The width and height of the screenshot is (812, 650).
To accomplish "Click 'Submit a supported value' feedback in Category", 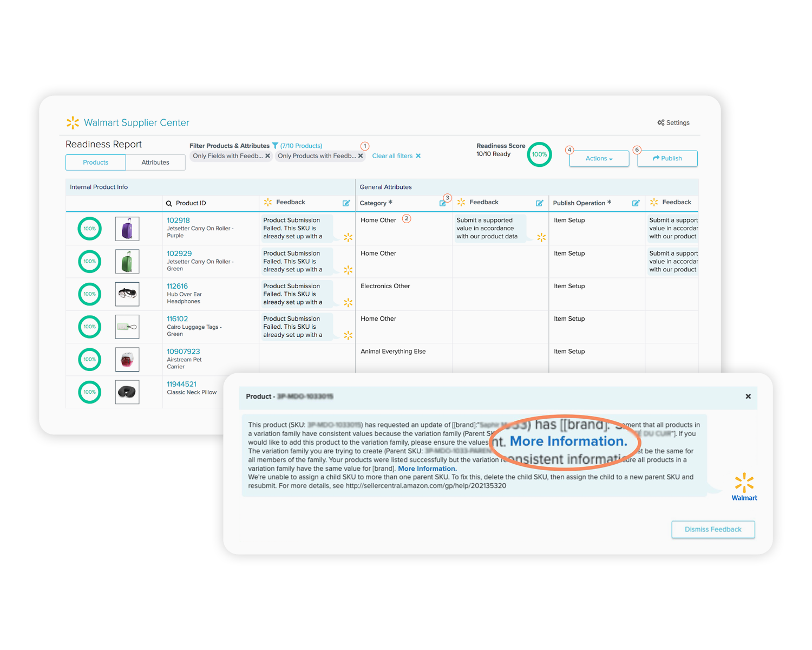I will [489, 229].
